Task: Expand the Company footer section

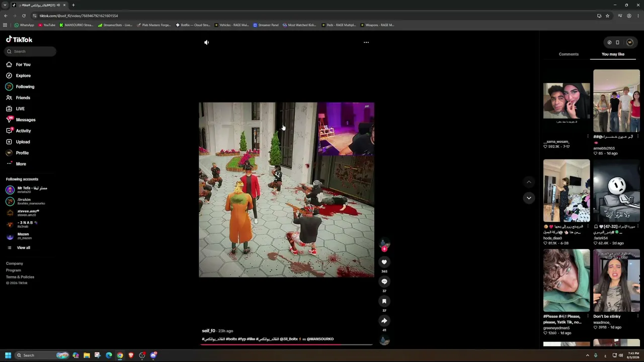Action: click(15, 263)
